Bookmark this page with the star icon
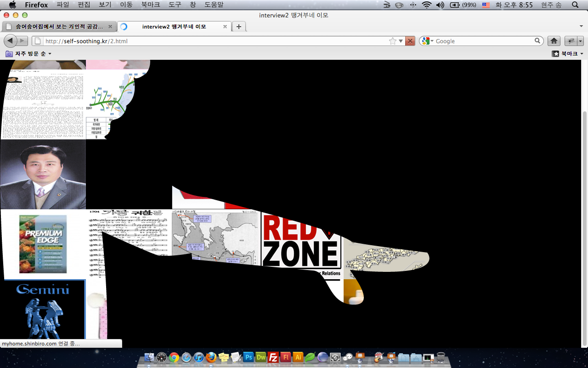This screenshot has height=368, width=588. [x=393, y=41]
